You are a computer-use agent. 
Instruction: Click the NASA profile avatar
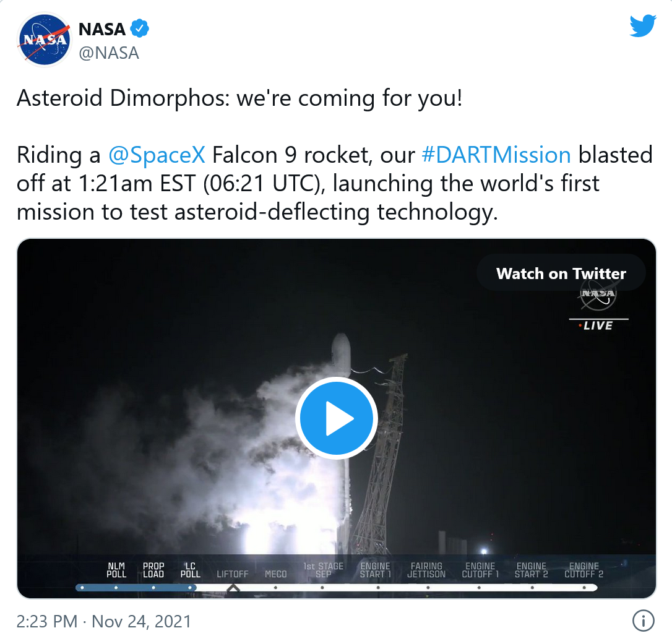pyautogui.click(x=43, y=40)
